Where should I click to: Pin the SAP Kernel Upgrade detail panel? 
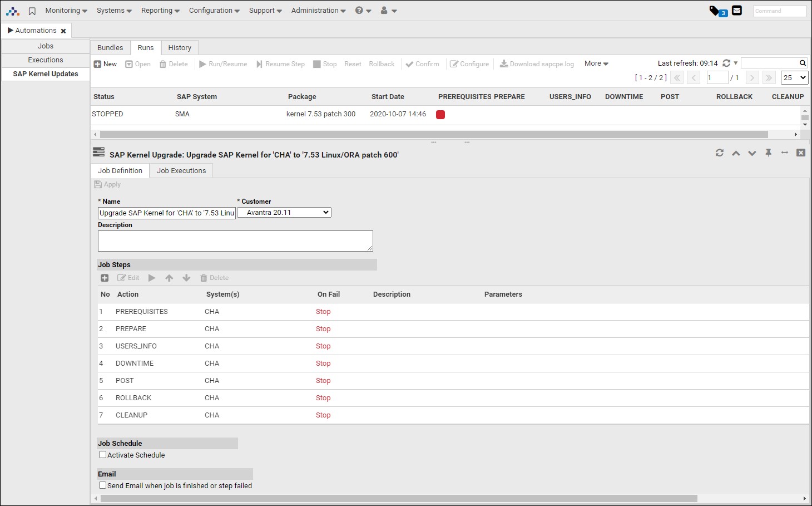pyautogui.click(x=769, y=153)
